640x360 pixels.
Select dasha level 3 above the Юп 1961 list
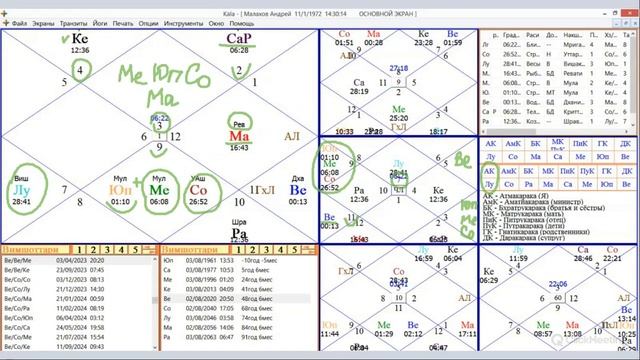[x=267, y=250]
